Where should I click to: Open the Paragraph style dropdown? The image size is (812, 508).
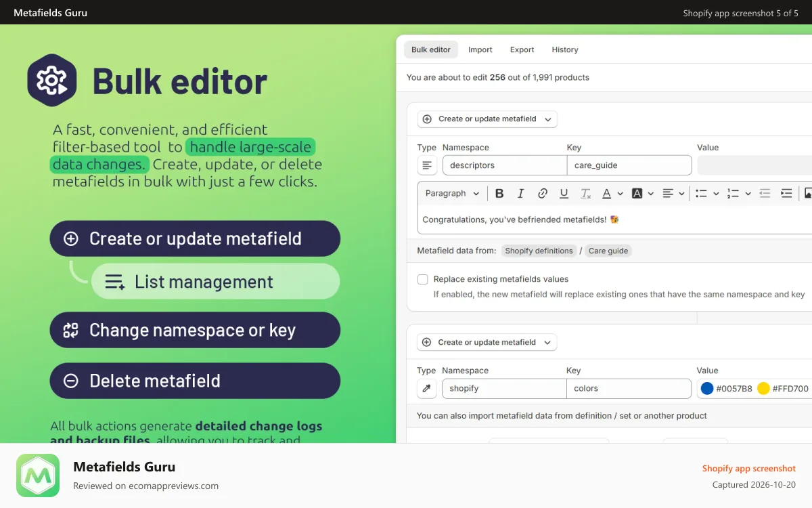[452, 194]
